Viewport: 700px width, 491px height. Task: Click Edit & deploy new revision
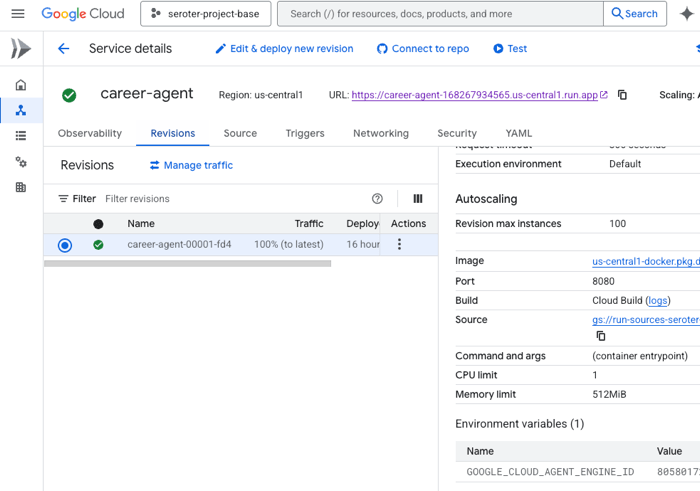[x=284, y=49]
